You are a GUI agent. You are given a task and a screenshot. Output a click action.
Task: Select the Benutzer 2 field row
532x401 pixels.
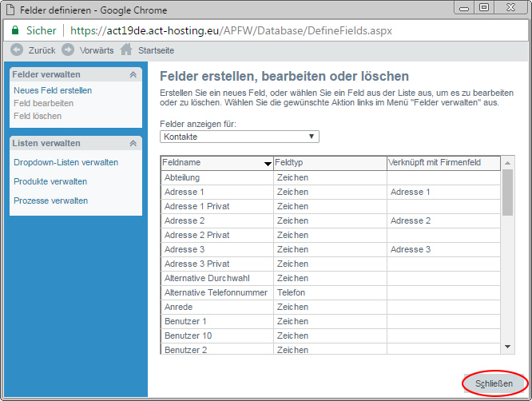point(330,349)
